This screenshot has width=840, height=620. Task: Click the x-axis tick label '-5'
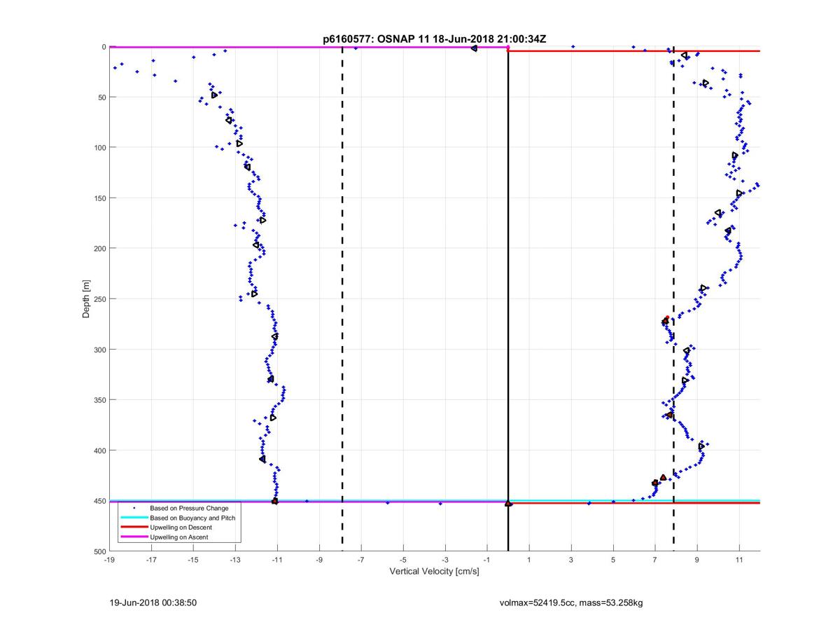[403, 560]
